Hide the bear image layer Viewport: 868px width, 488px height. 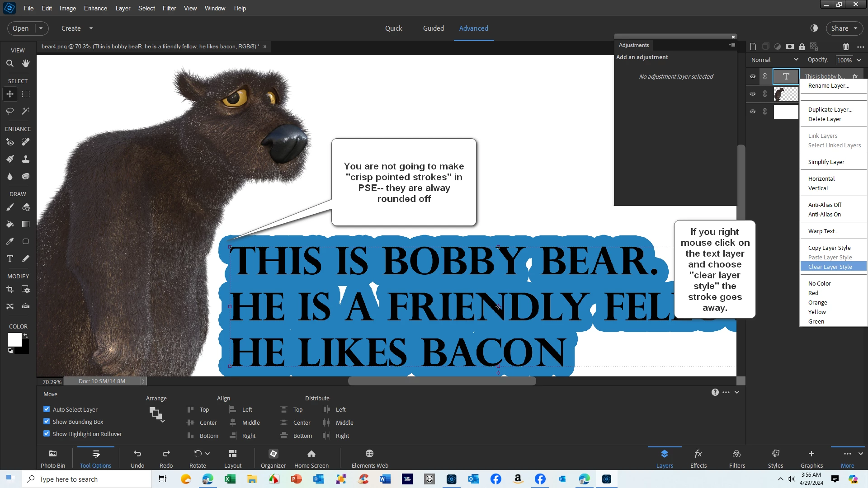coord(753,94)
